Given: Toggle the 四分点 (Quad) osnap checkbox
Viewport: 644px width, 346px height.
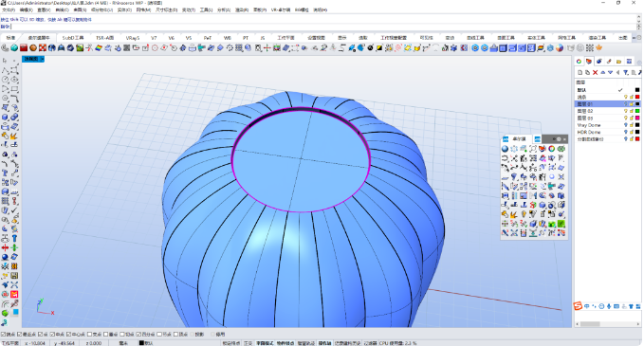Looking at the screenshot, I should 138,335.
